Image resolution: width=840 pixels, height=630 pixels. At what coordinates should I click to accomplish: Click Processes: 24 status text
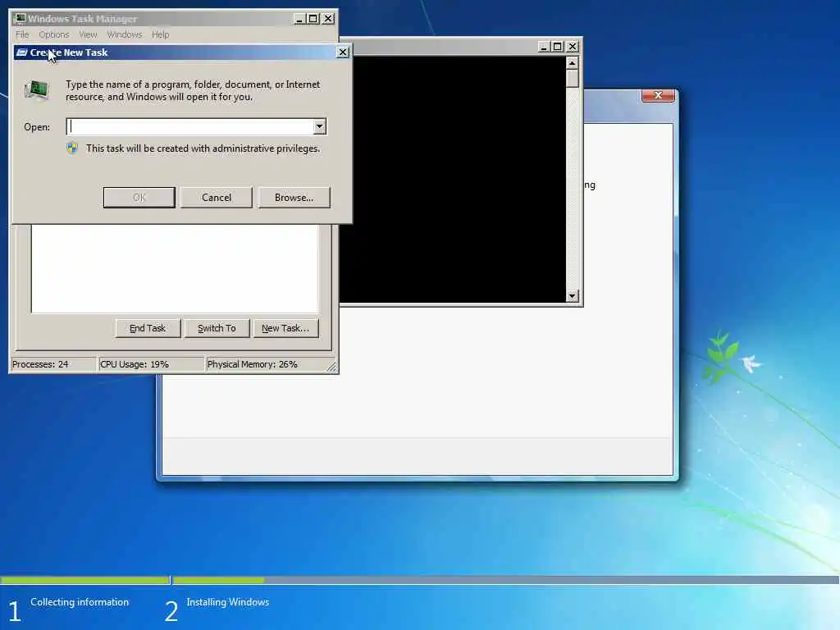(x=40, y=364)
